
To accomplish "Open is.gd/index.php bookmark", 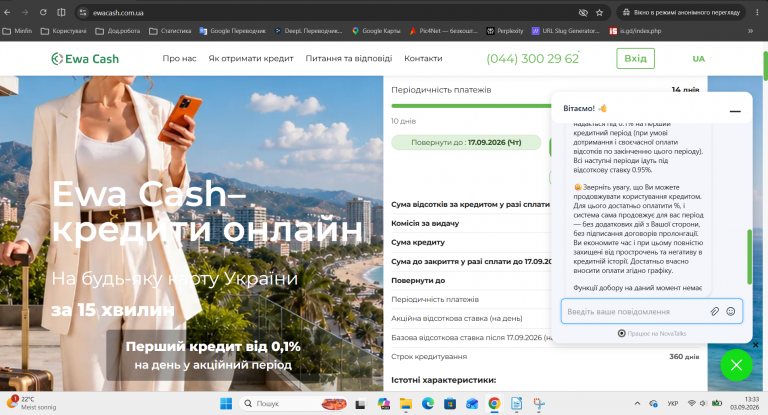I will pos(635,31).
